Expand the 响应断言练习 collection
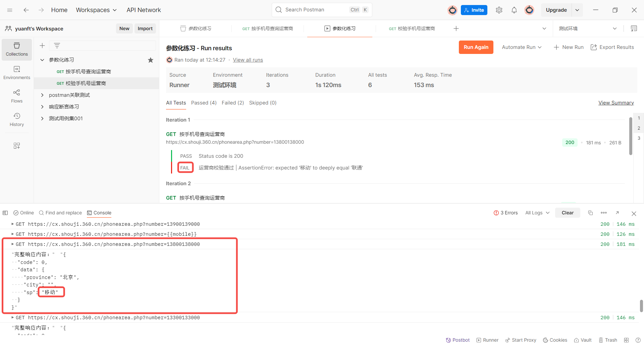Image resolution: width=644 pixels, height=345 pixels. [42, 107]
